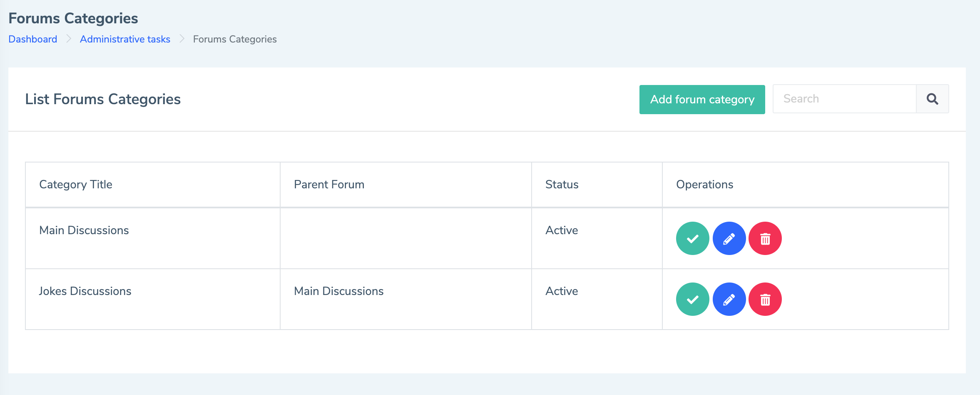Edit the Main Discussions category

(x=729, y=238)
